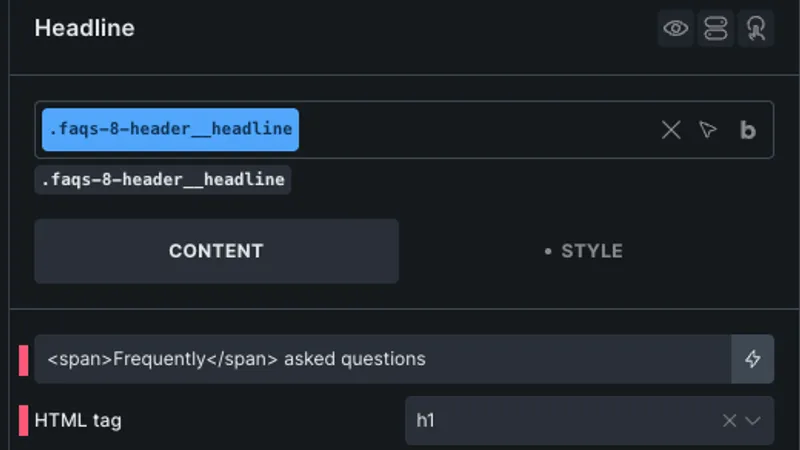Screen dimensions: 800x450
Task: Switch to the STYLE tab
Action: (x=584, y=251)
